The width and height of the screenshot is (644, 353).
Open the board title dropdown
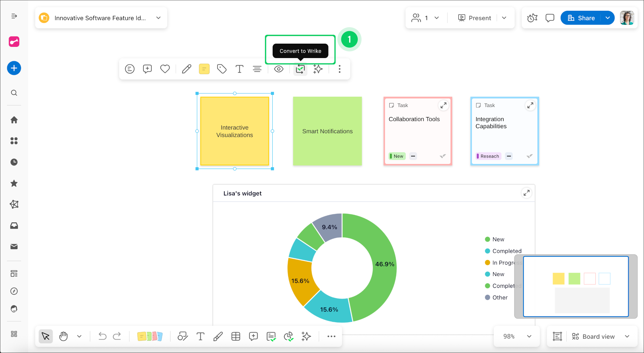point(158,18)
